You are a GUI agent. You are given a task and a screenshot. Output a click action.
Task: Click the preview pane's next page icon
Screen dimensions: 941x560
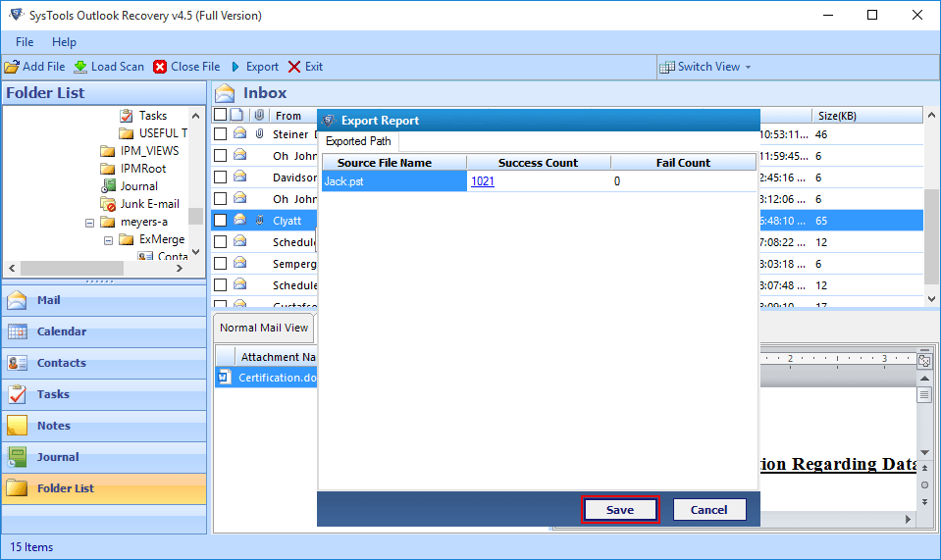coord(924,502)
